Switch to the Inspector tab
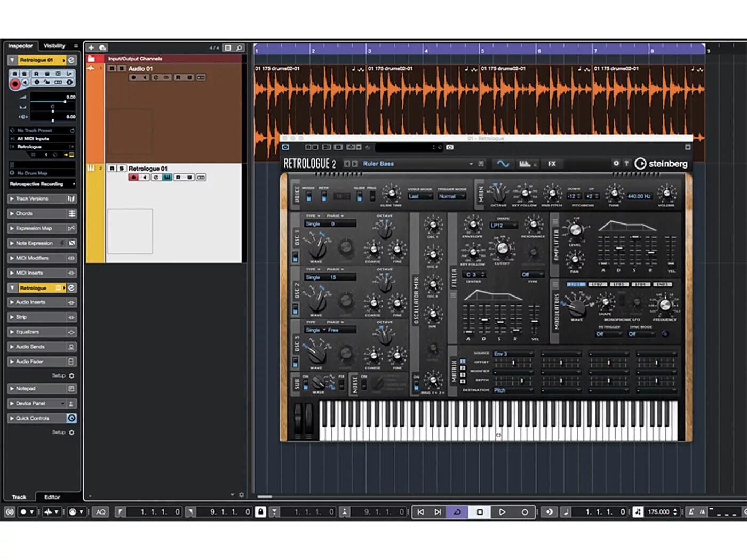 [20, 46]
